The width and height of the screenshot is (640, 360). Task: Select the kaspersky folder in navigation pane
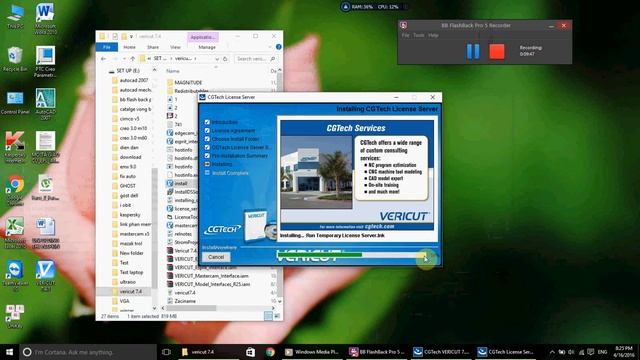130,215
